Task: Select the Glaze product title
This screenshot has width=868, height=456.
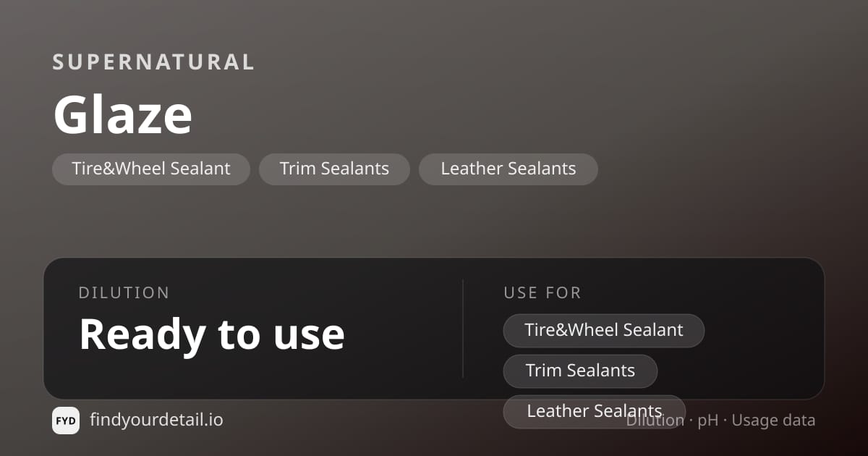Action: coord(123,115)
